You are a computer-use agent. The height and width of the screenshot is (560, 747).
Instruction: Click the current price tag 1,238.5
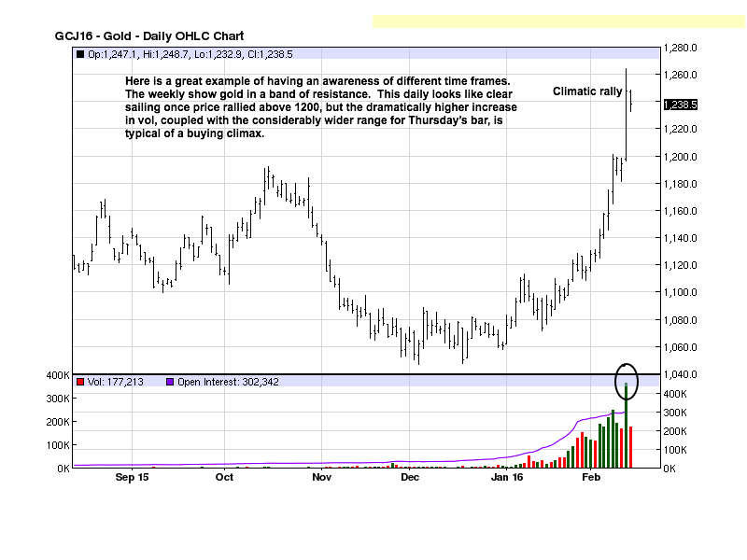[680, 105]
